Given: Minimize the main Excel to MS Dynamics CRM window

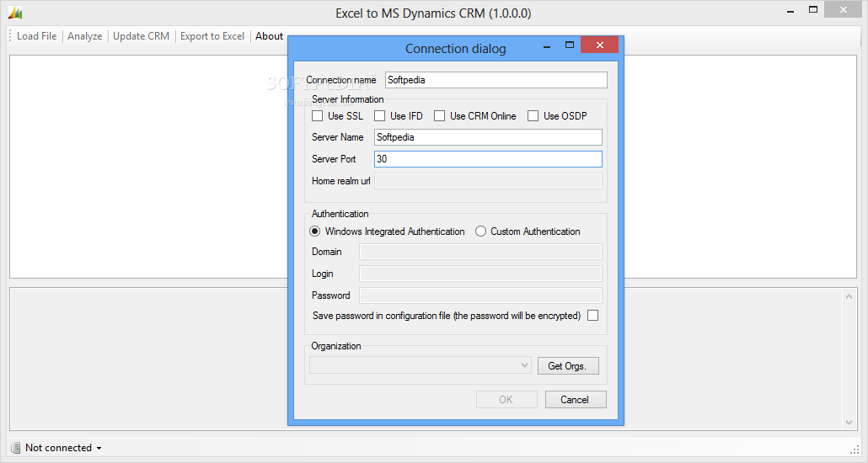Looking at the screenshot, I should (791, 11).
